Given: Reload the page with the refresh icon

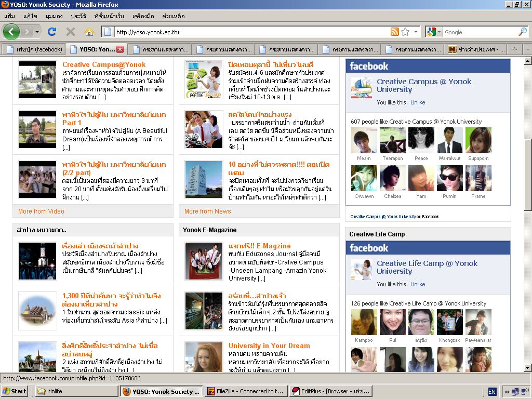Looking at the screenshot, I should pyautogui.click(x=51, y=32).
